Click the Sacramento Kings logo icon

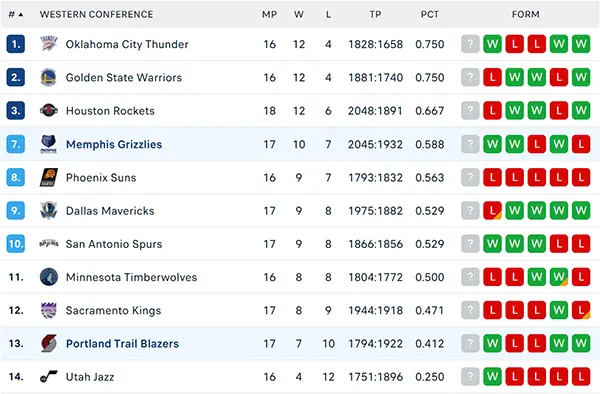tap(49, 310)
